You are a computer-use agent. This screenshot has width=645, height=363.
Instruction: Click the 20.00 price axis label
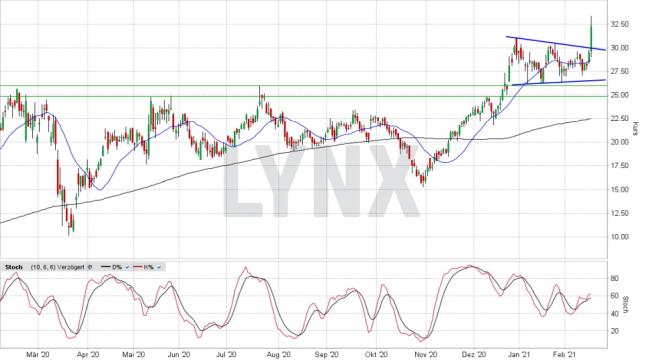point(619,142)
